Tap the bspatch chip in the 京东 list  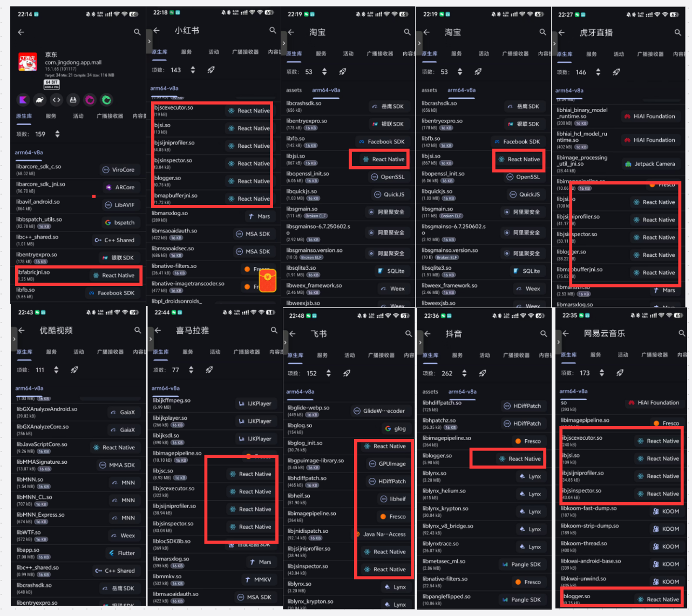tap(120, 222)
